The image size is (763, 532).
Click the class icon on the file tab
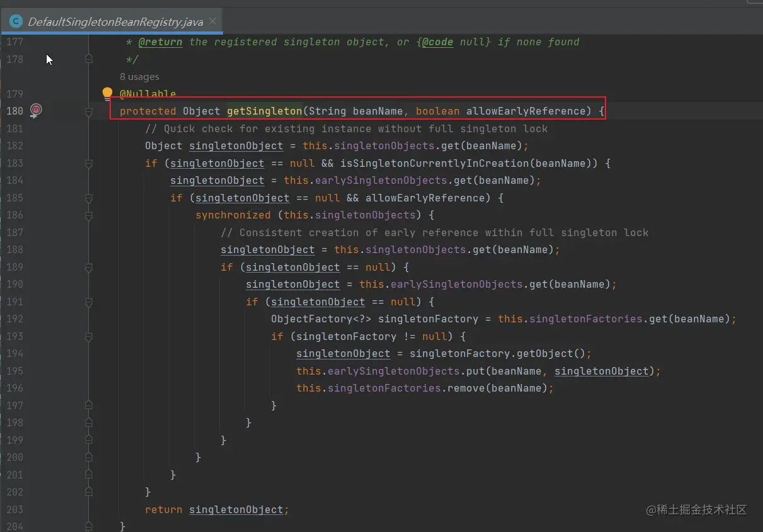pyautogui.click(x=16, y=21)
